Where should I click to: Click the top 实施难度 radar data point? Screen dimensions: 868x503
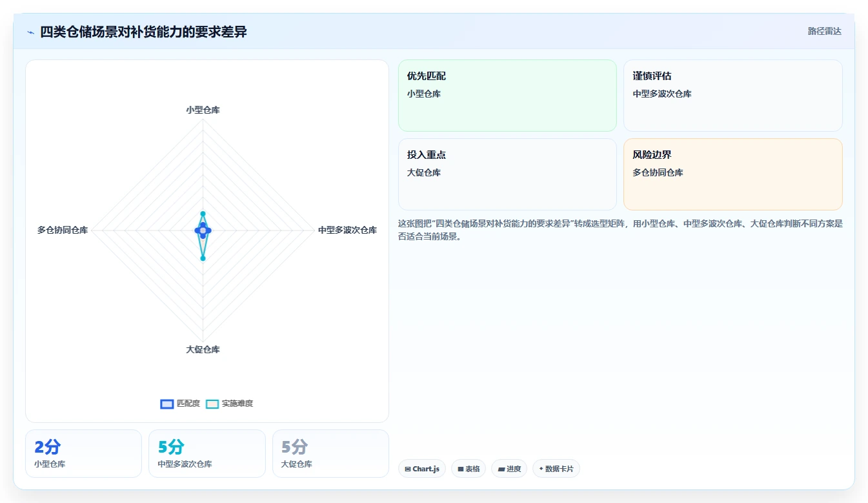[x=203, y=213]
